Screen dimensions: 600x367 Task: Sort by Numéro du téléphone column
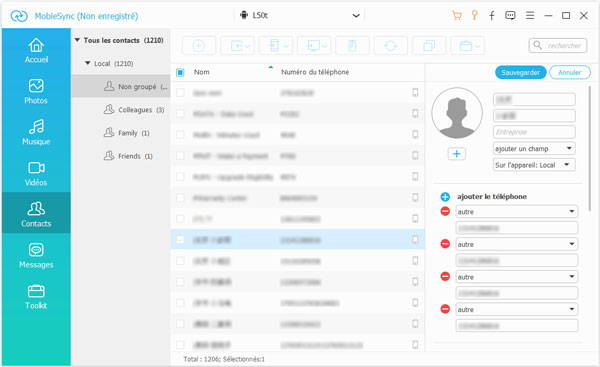(x=315, y=72)
